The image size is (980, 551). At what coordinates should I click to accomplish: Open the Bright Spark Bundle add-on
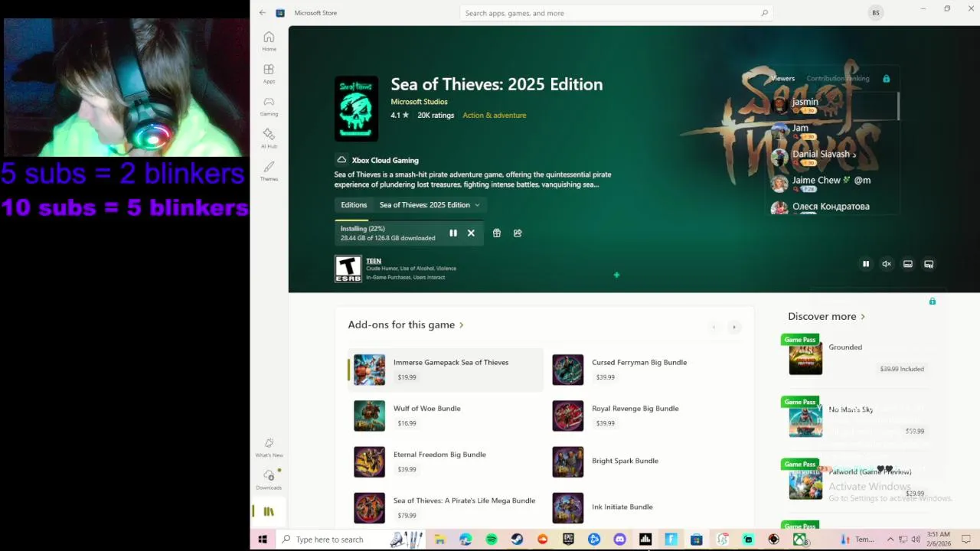[x=644, y=461]
